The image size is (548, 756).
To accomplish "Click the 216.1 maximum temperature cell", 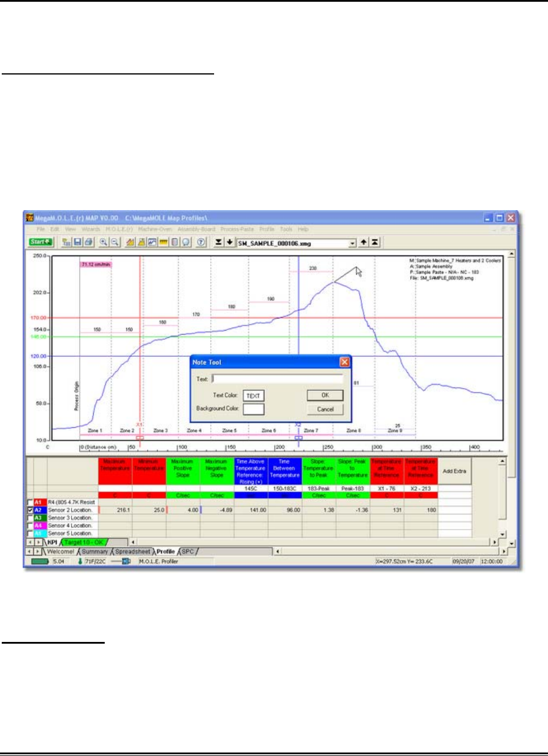I will click(115, 510).
